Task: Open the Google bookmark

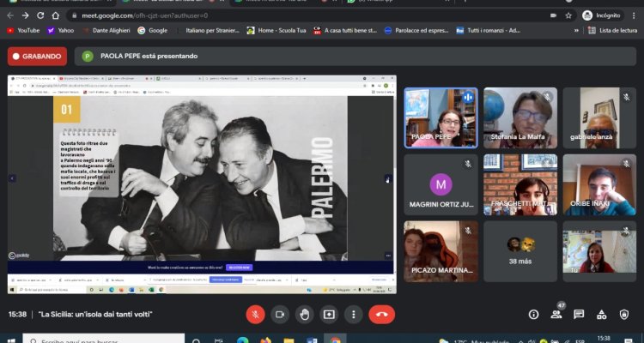Action: [x=153, y=30]
